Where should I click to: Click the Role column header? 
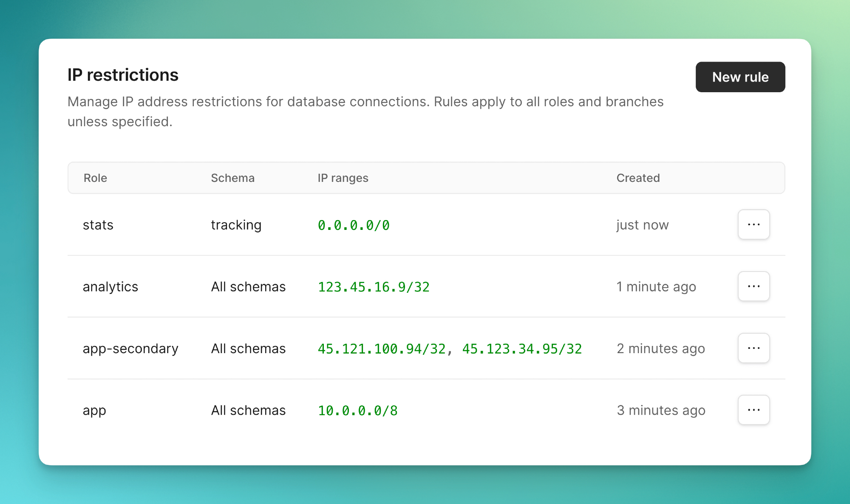[95, 178]
